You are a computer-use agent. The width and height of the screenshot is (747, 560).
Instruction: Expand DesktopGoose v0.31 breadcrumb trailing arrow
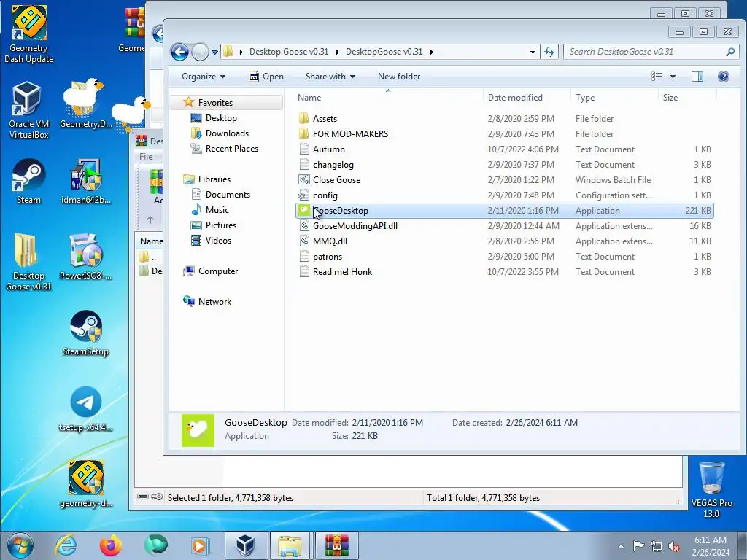click(432, 52)
